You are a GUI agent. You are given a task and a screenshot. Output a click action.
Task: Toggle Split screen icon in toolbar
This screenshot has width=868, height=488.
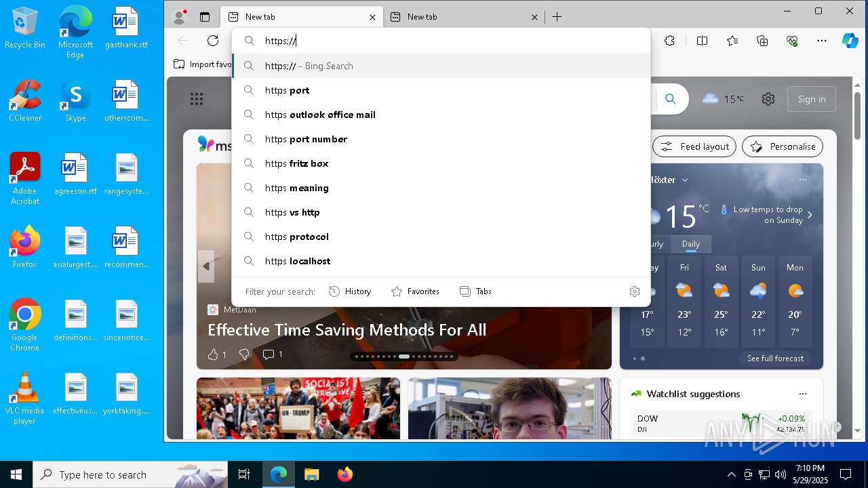point(702,41)
